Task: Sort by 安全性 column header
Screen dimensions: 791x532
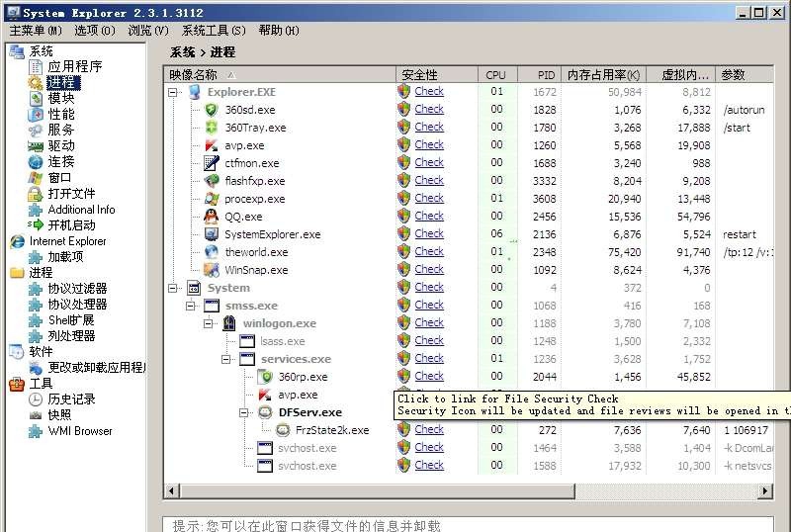Action: coord(437,75)
